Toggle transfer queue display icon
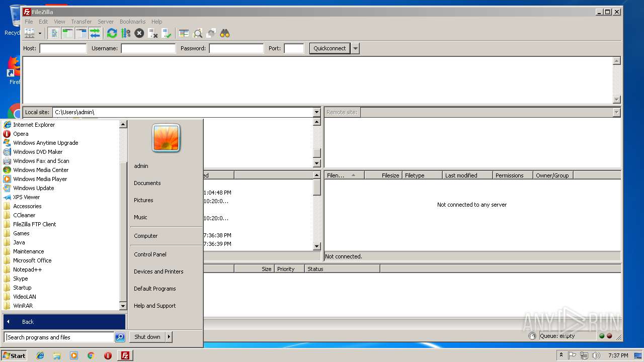Image resolution: width=644 pixels, height=362 pixels. coord(95,33)
